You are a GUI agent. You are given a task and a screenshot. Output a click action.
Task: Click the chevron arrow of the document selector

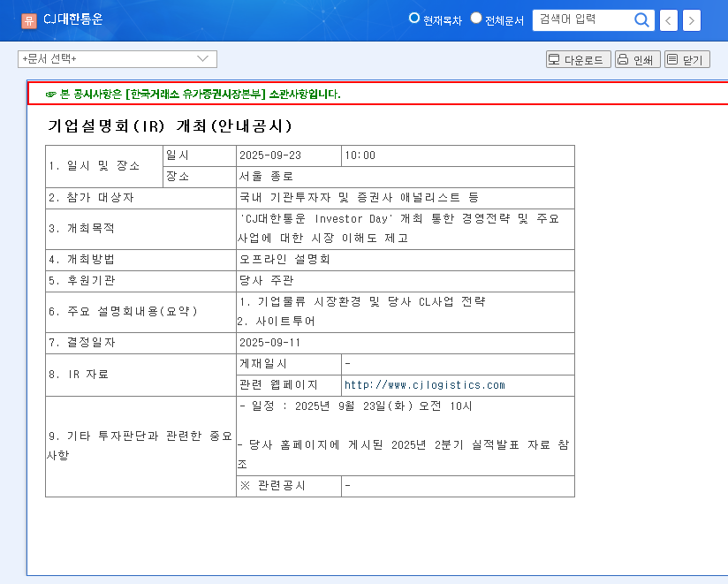click(201, 59)
